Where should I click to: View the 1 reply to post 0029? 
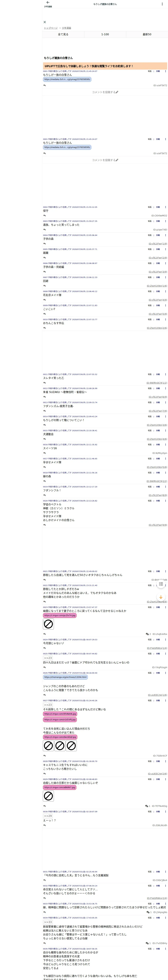148,806
